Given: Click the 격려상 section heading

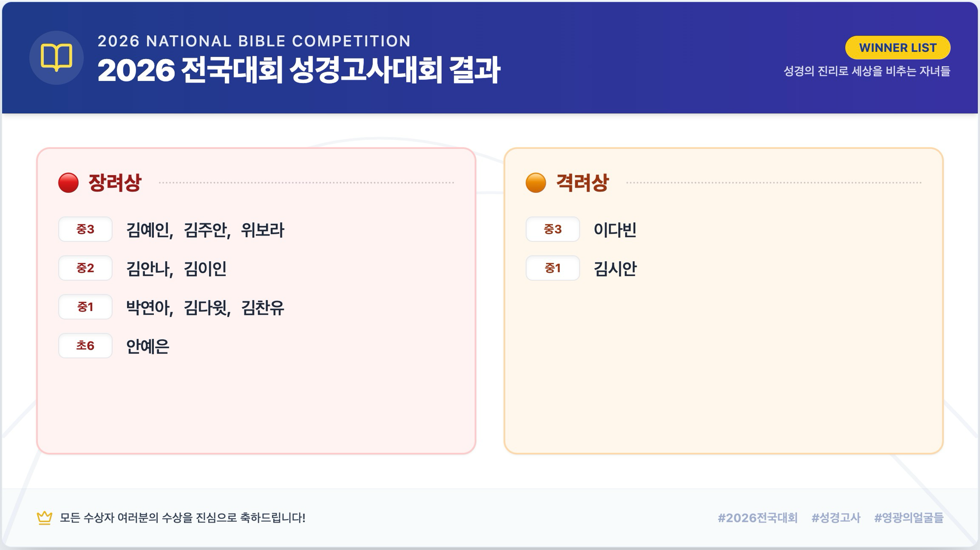Looking at the screenshot, I should point(582,183).
